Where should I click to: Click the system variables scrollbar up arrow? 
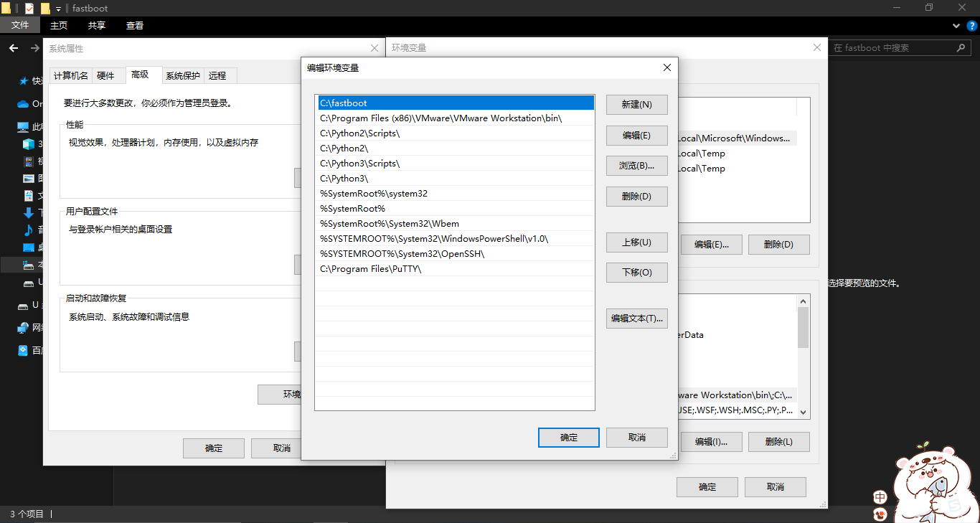coord(804,301)
